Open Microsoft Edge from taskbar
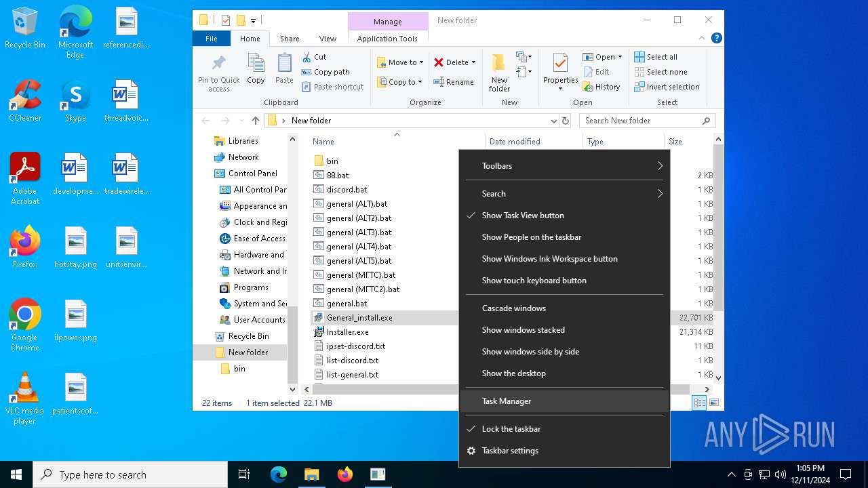This screenshot has height=488, width=868. tap(279, 474)
